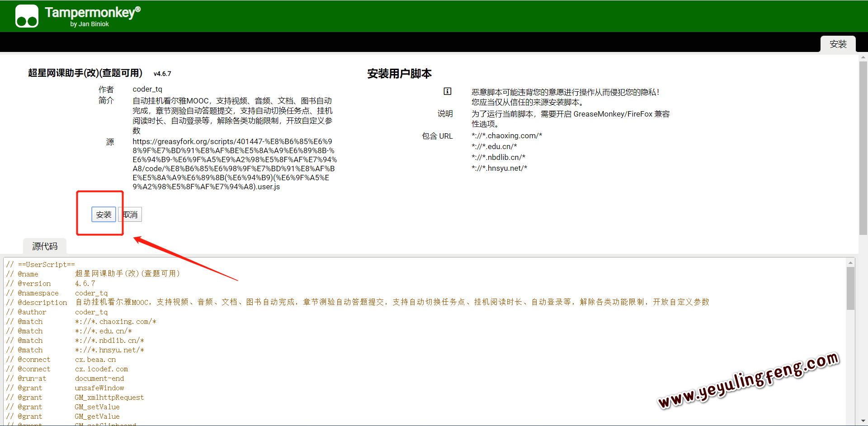
Task: Click the 'Tampermonkey' title text in the header
Action: tap(93, 12)
